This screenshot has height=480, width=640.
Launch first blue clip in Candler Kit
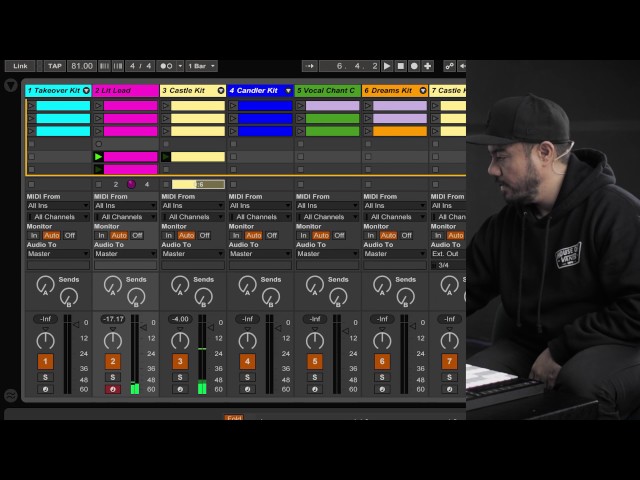coord(233,106)
